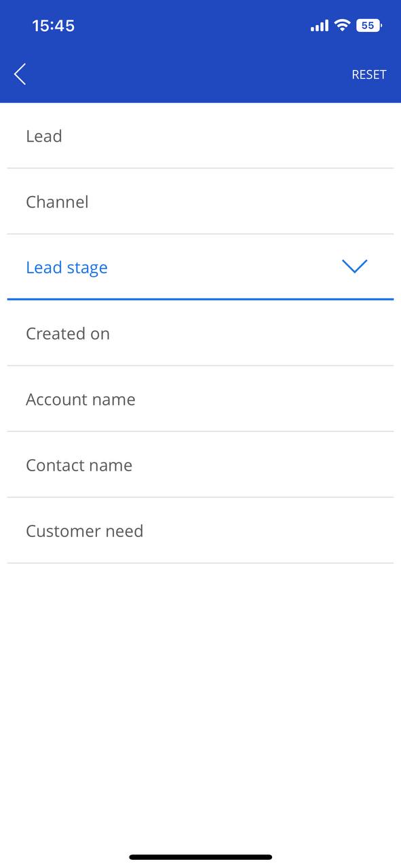Open the Channel filter options
Image resolution: width=401 pixels, height=868 pixels.
pyautogui.click(x=200, y=201)
